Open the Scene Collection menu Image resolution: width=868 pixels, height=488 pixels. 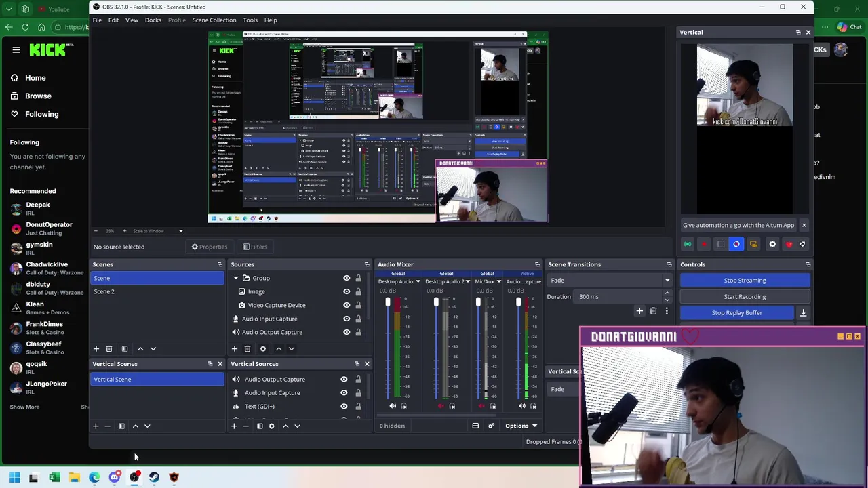(214, 20)
